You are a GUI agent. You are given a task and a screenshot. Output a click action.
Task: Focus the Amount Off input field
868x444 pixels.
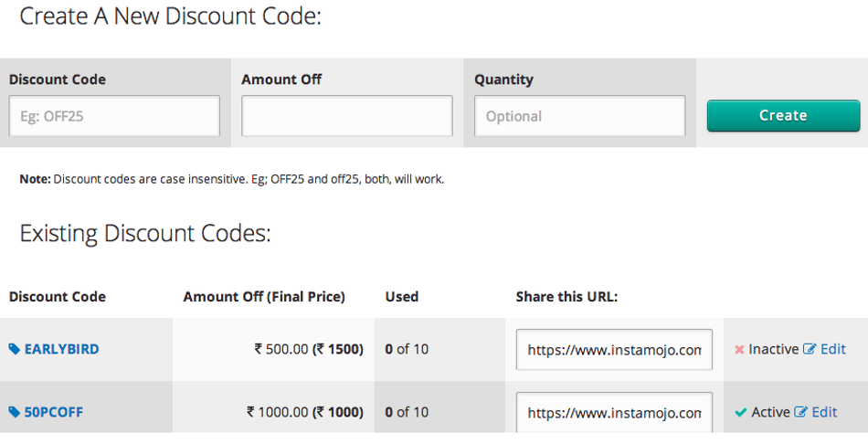[346, 116]
